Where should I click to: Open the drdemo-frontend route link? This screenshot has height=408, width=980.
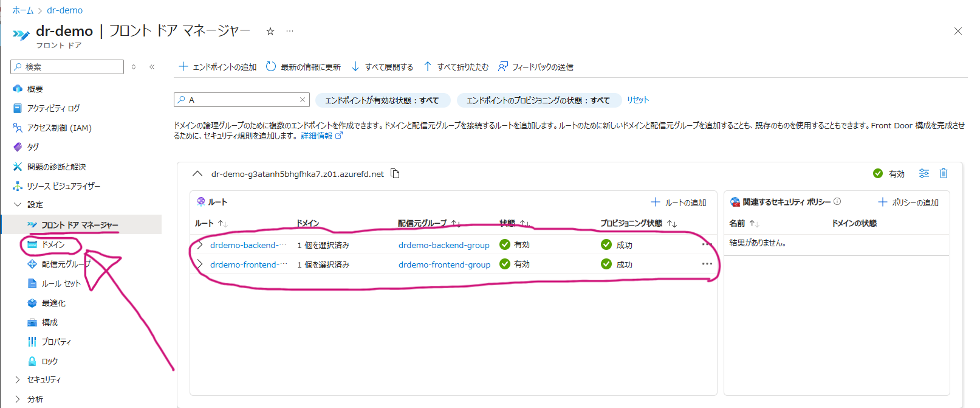click(248, 265)
